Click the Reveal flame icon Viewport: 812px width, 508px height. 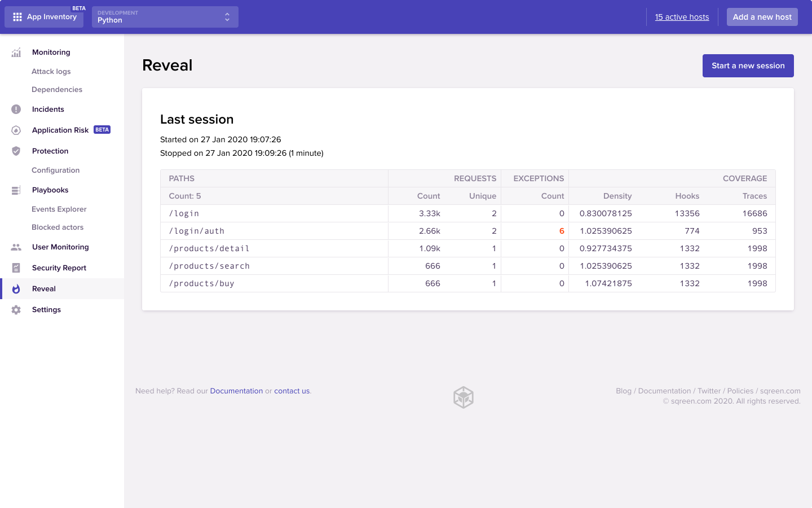pos(16,289)
